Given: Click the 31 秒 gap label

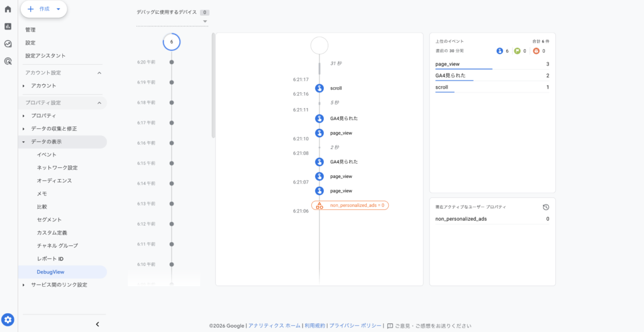Looking at the screenshot, I should point(336,64).
